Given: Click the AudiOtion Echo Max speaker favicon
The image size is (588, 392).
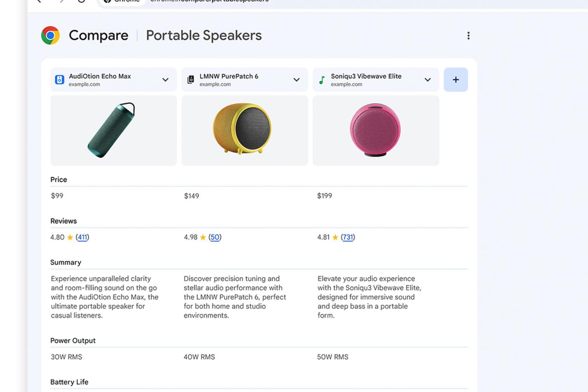Looking at the screenshot, I should point(60,80).
